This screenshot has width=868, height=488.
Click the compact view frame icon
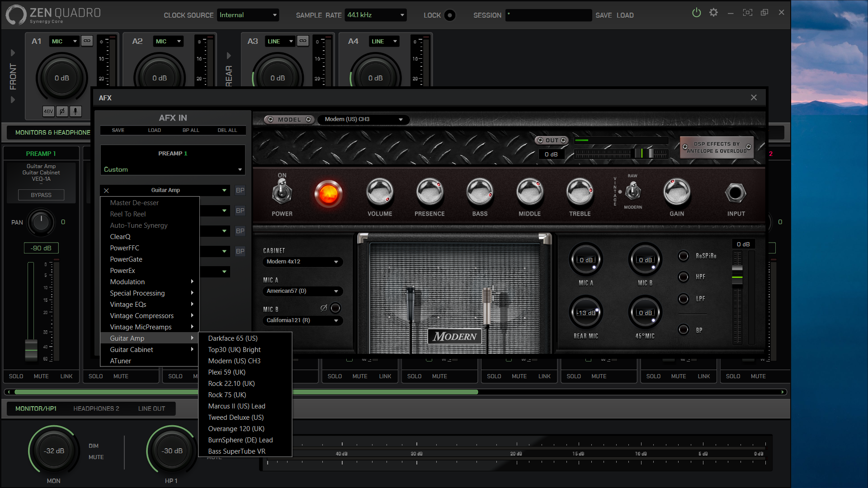[748, 13]
